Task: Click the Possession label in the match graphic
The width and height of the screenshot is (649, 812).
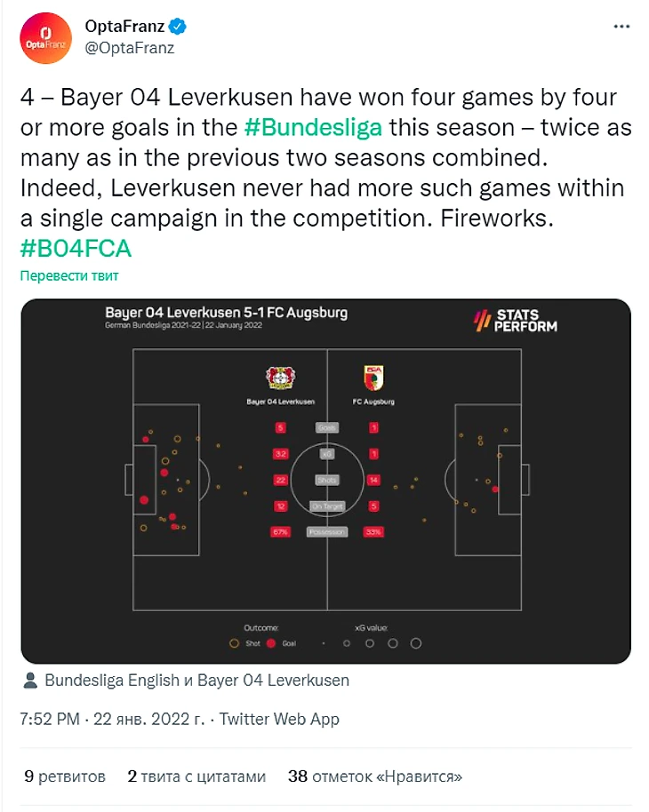Action: (x=326, y=532)
